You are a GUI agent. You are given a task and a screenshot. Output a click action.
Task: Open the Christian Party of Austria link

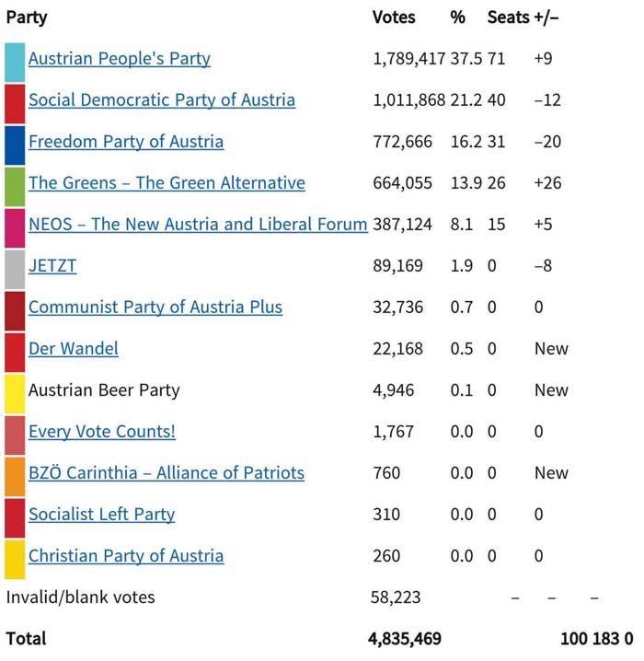click(x=126, y=556)
